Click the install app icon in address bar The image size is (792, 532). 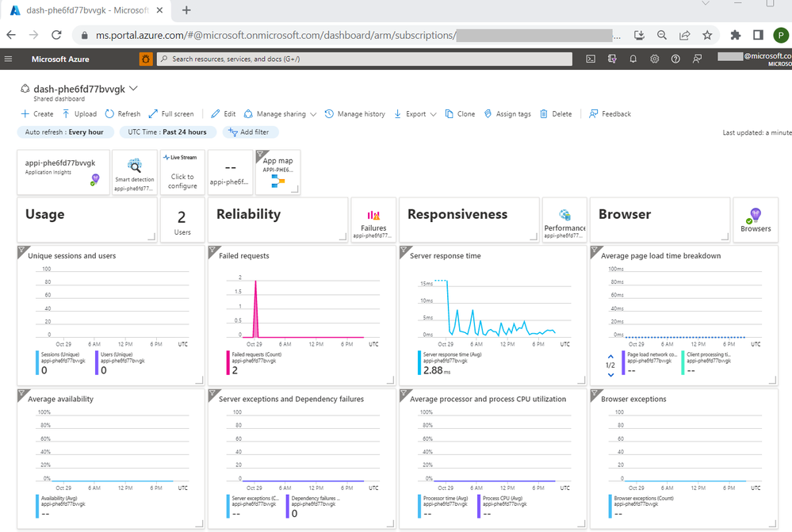point(639,35)
